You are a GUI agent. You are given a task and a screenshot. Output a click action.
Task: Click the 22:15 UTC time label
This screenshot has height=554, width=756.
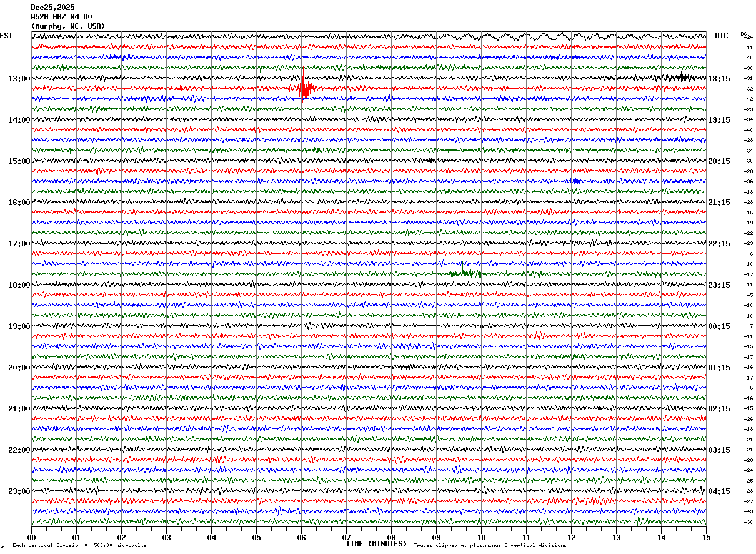pos(719,244)
